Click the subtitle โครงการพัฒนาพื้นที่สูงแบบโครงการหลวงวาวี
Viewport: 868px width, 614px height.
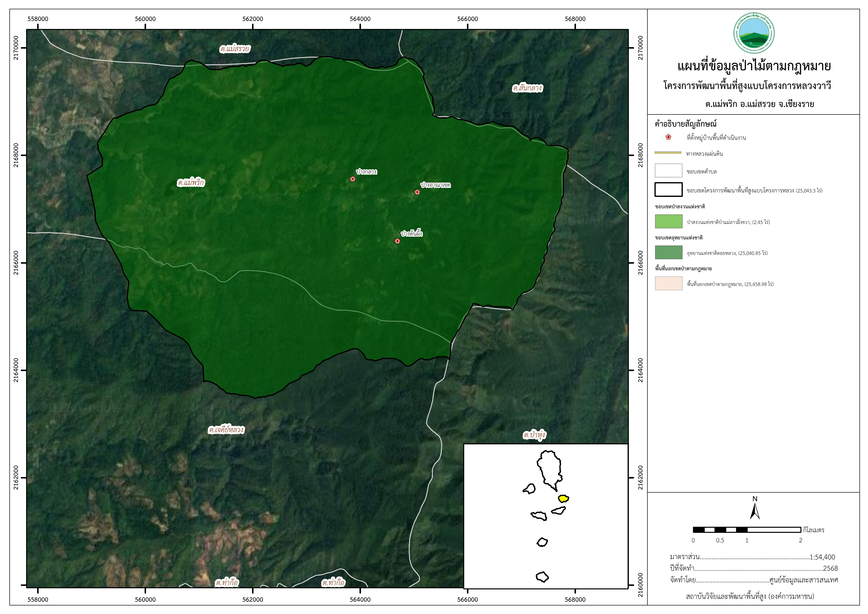(x=747, y=86)
